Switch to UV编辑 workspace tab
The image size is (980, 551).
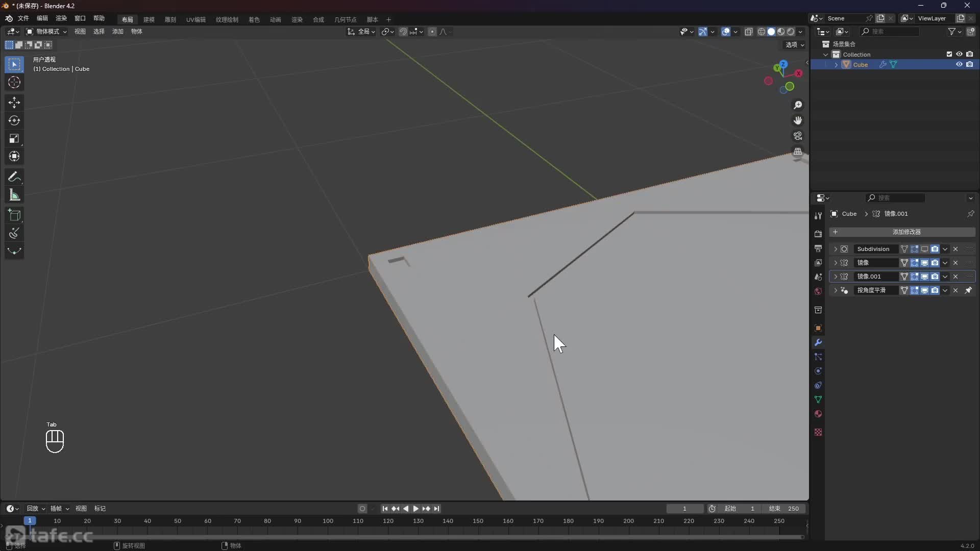point(196,19)
